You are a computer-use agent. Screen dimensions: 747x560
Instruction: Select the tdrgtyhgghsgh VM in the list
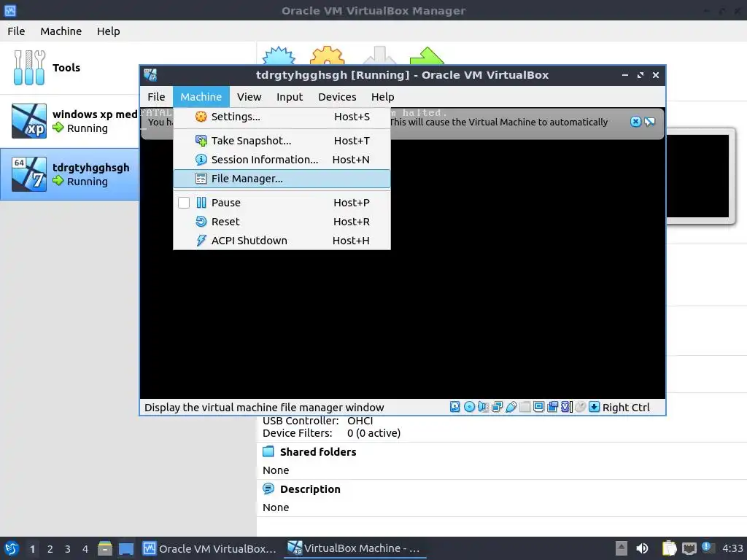69,174
